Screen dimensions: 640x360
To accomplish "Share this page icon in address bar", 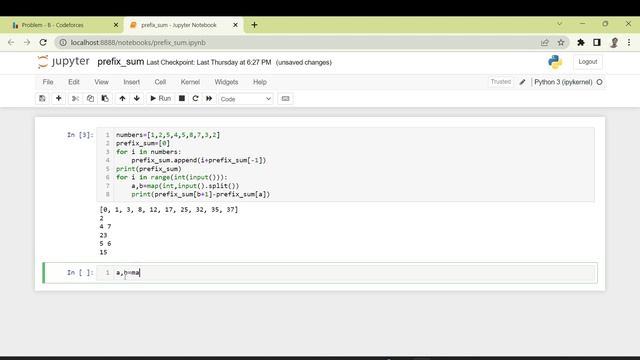I will 545,42.
